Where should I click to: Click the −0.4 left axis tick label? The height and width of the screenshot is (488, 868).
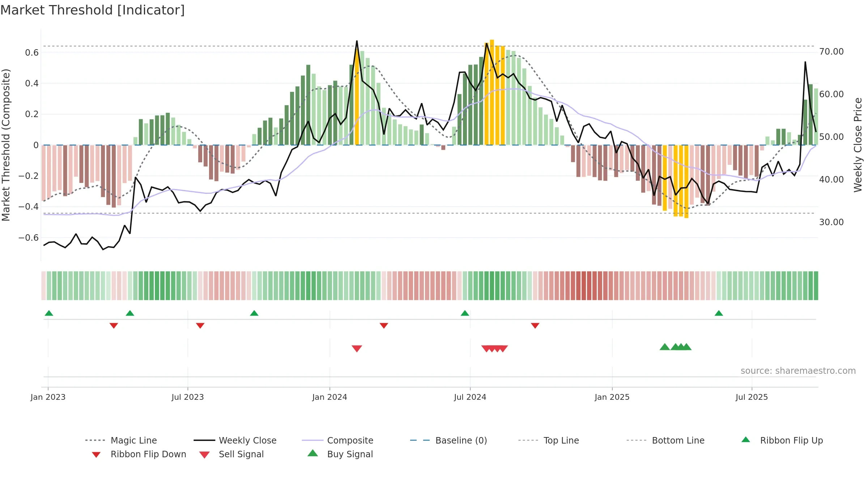[29, 207]
